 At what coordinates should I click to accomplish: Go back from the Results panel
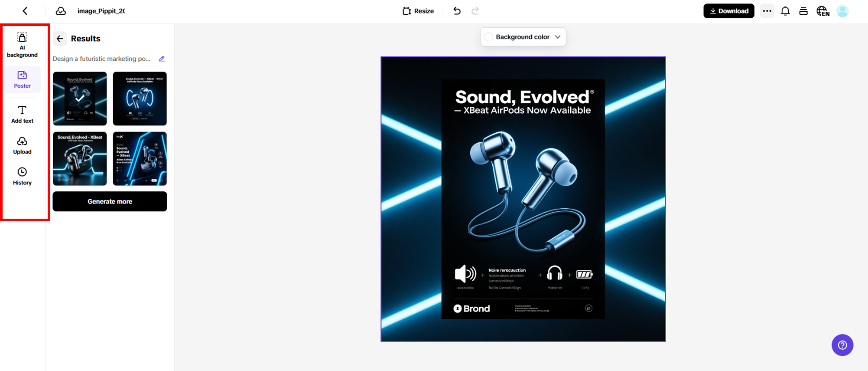60,39
